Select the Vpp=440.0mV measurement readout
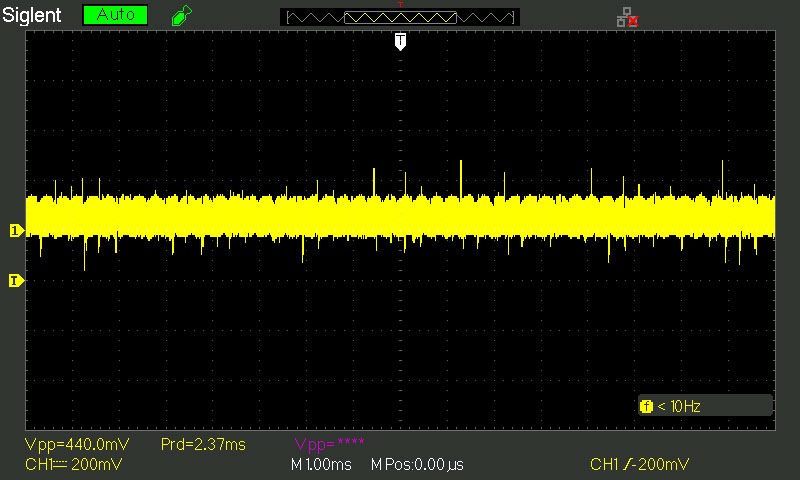The height and width of the screenshot is (480, 800). tap(77, 444)
